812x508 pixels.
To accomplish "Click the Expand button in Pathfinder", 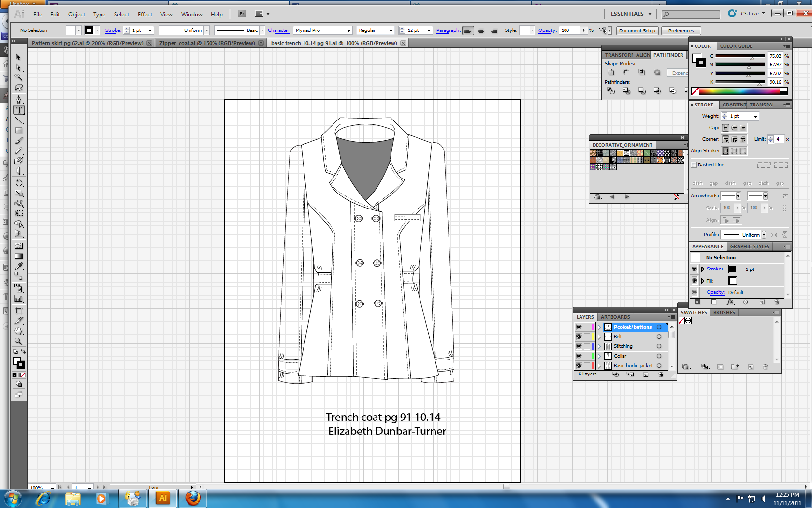I will (x=679, y=73).
